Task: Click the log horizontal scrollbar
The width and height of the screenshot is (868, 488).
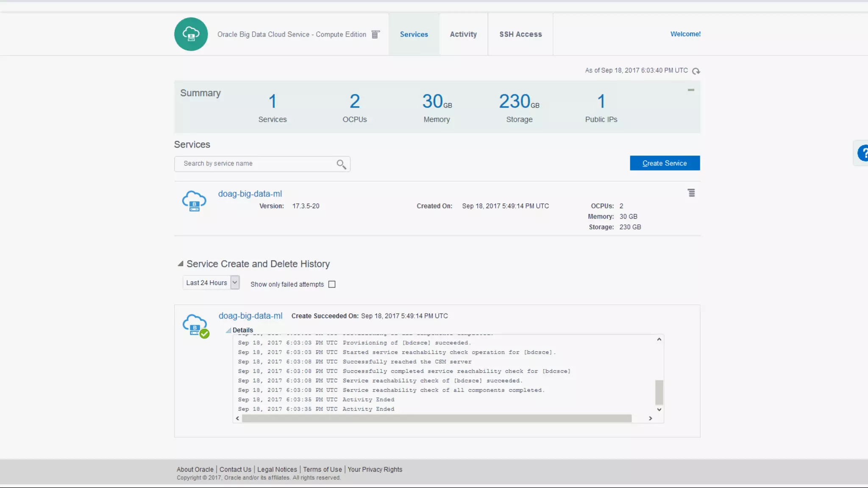Action: point(437,419)
